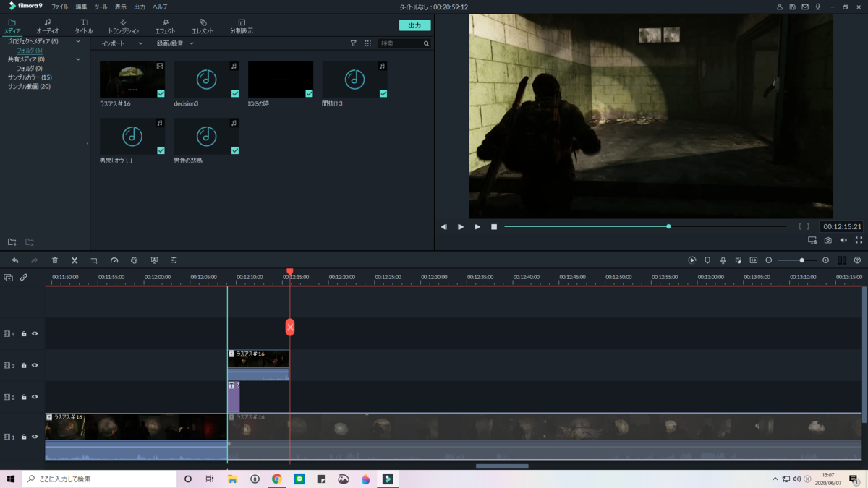The image size is (868, 488).
Task: Add a marker to the timeline
Action: (x=707, y=260)
